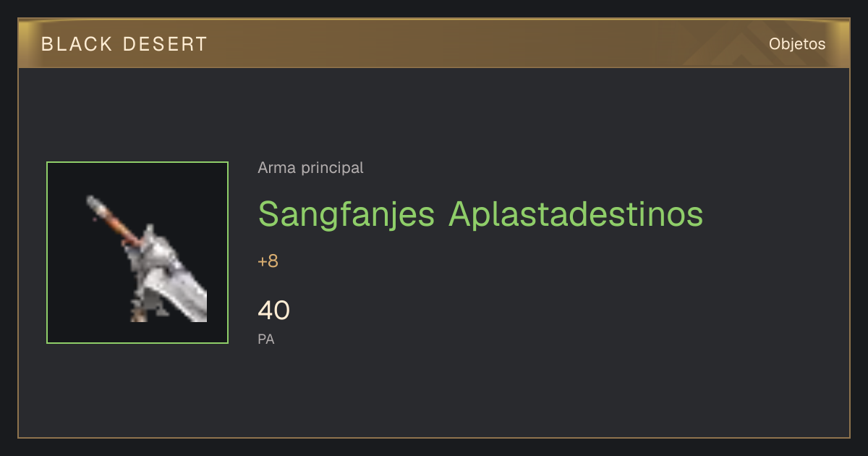This screenshot has height=456, width=868.
Task: Click the gold header banner background
Action: [x=434, y=44]
